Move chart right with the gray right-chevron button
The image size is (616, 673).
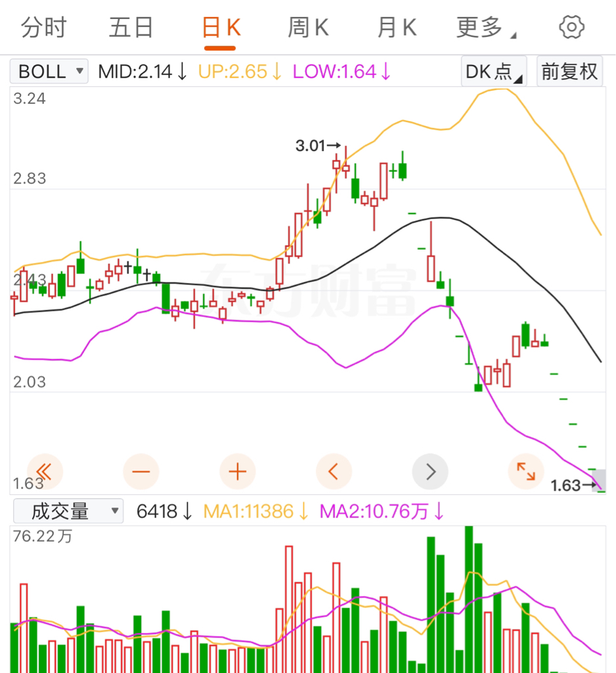(x=430, y=472)
